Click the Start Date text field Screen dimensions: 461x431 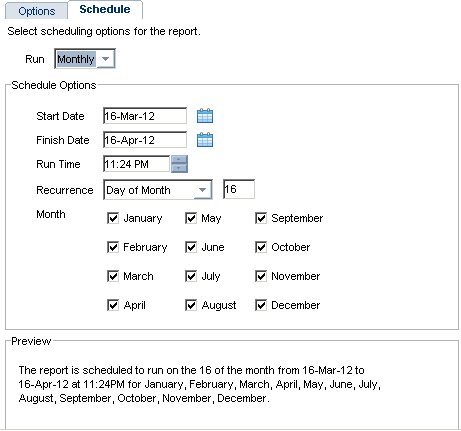(x=145, y=116)
